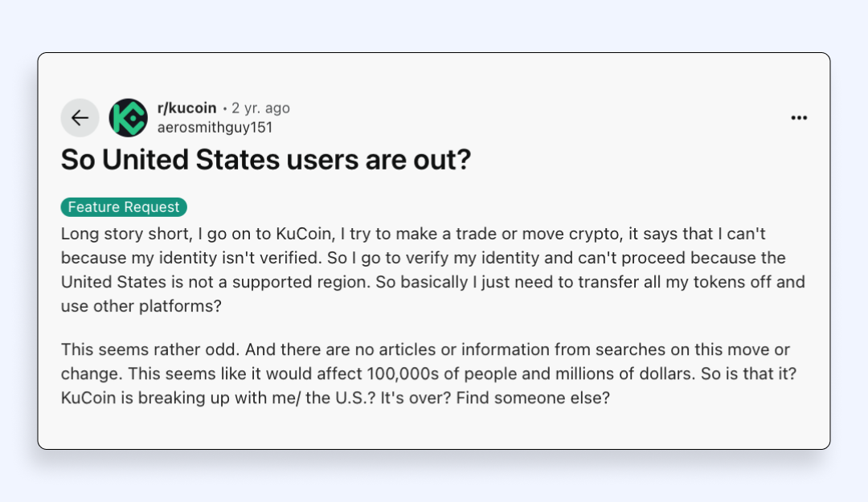Click the post title 'So United States users are out?'

265,160
